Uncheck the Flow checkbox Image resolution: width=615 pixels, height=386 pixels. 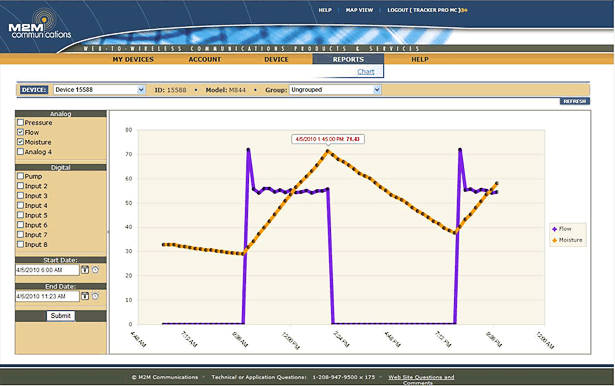tap(20, 132)
